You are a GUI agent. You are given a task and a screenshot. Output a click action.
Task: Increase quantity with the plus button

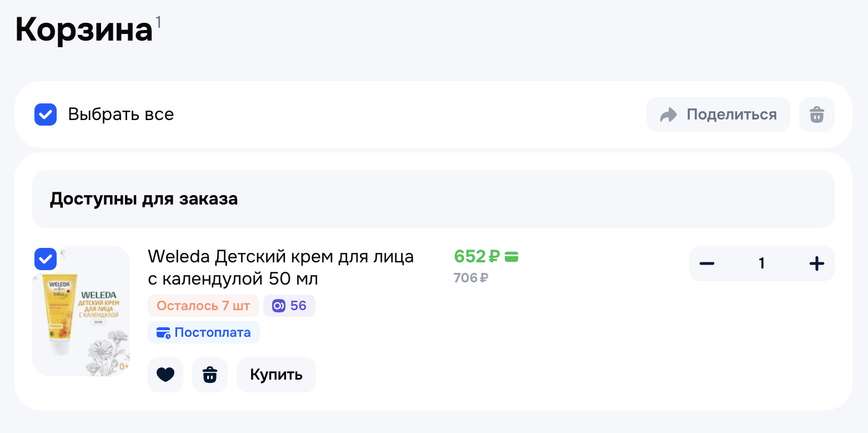[816, 263]
